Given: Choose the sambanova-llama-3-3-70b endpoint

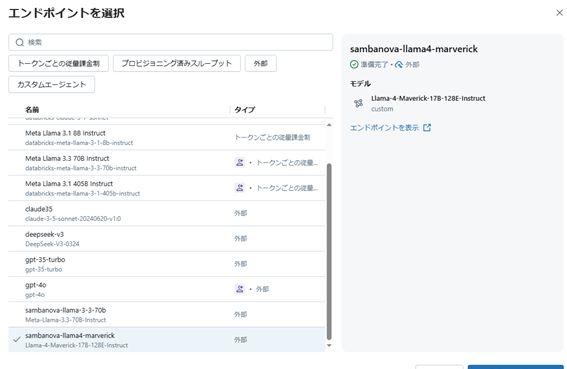Looking at the screenshot, I should (x=167, y=315).
